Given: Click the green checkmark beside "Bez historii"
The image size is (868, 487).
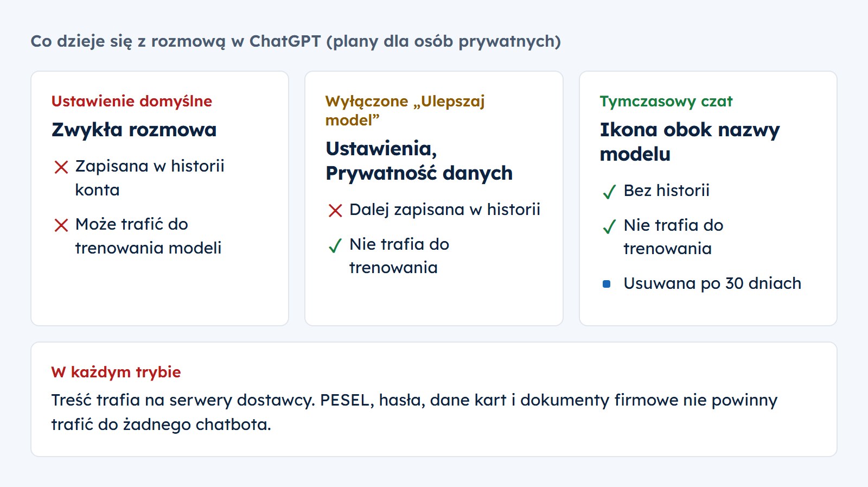Looking at the screenshot, I should (x=609, y=192).
